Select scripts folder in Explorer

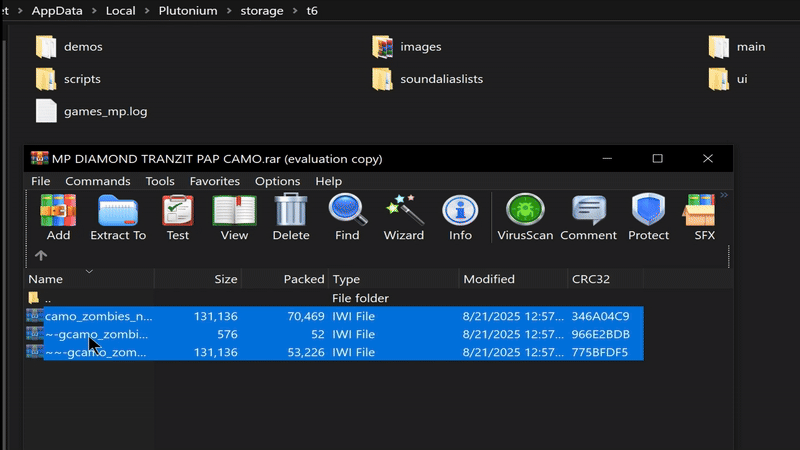coord(68,79)
